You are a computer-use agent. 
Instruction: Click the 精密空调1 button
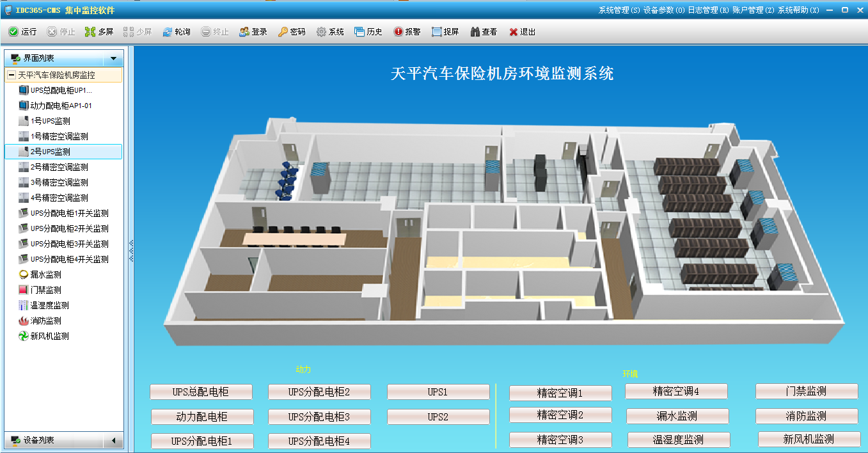point(560,393)
